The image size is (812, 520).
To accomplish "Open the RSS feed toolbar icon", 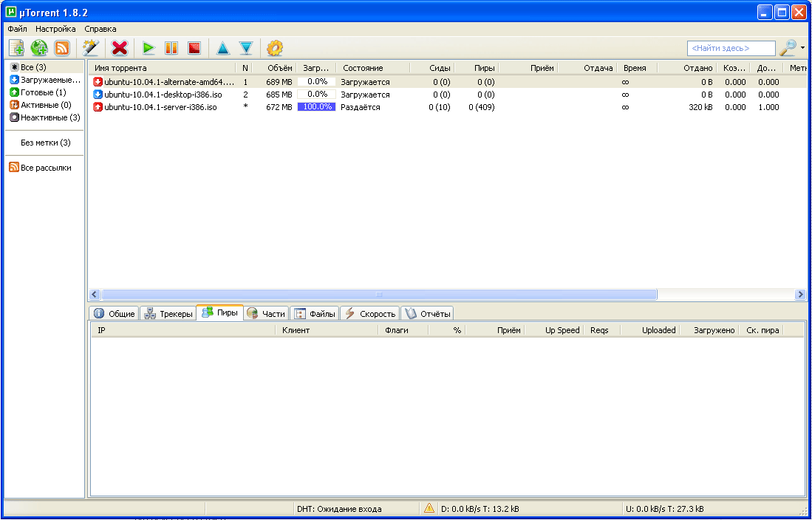I will 62,48.
